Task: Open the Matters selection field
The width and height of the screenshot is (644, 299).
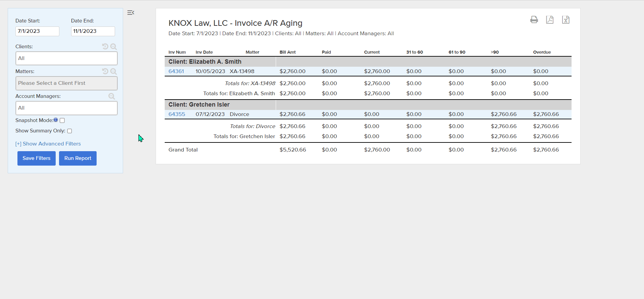Action: point(66,83)
